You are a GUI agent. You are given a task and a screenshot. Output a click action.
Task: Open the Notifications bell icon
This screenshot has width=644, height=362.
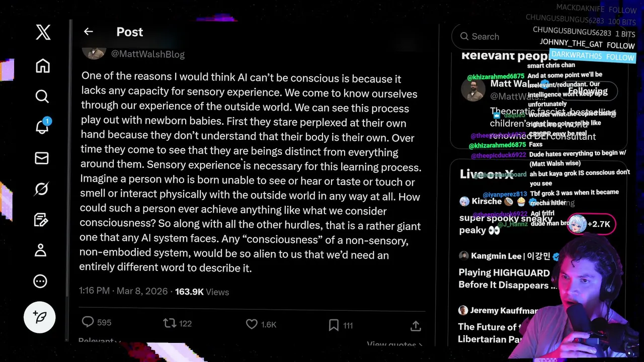[x=42, y=126]
